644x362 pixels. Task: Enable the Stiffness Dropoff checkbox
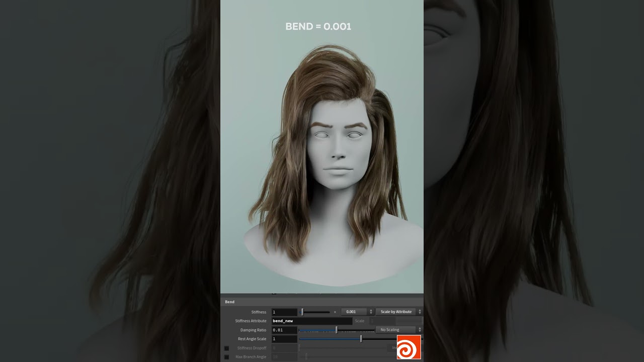[226, 348]
